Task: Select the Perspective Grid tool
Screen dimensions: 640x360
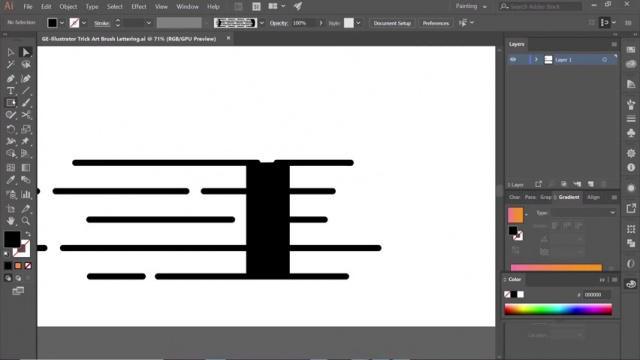Action: 26,153
